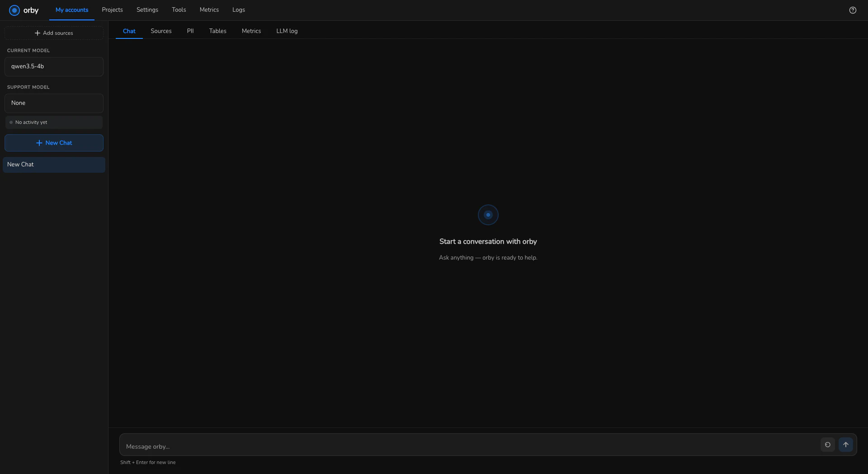Click the plus icon in New Chat button

coord(39,143)
